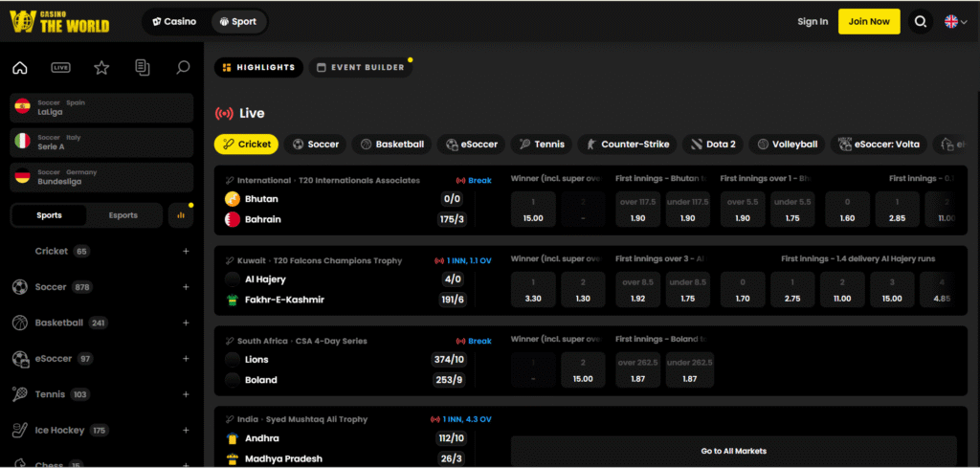
Task: Open the Live events sidebar icon
Action: (x=61, y=68)
